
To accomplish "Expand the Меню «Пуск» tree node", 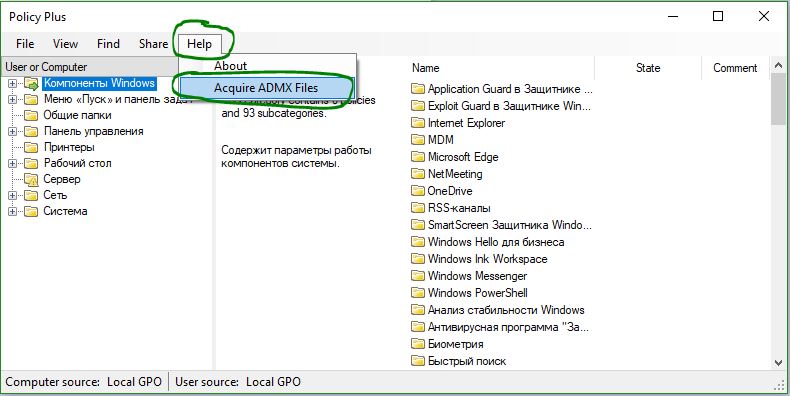I will [13, 99].
